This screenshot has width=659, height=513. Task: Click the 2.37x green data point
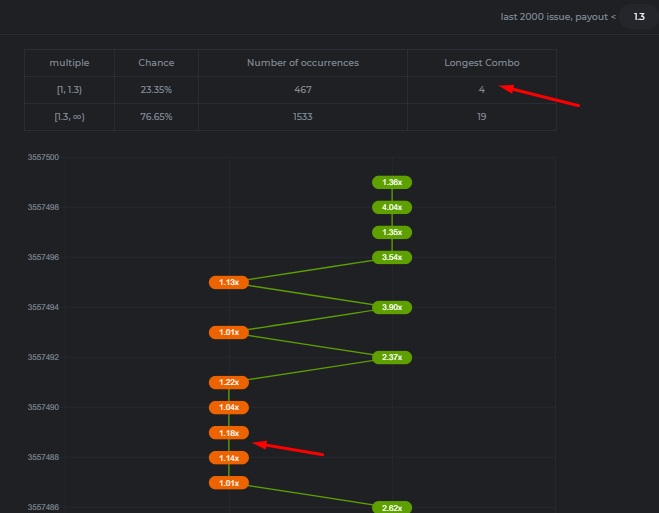point(392,358)
